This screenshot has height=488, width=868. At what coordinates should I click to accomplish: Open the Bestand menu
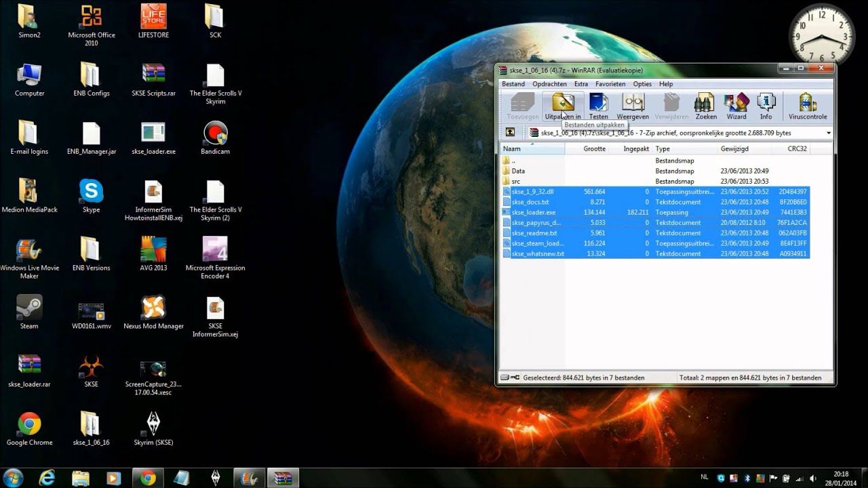point(513,84)
